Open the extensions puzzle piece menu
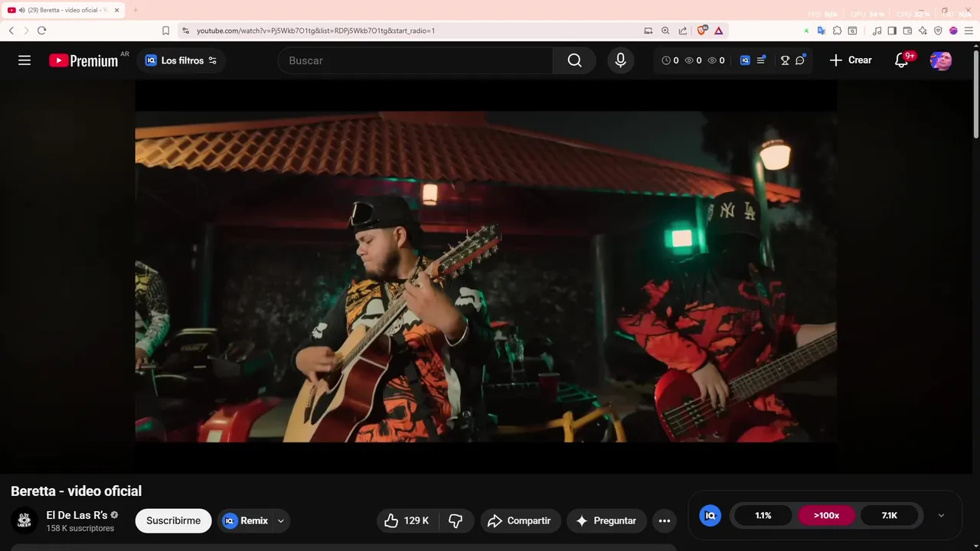 click(x=837, y=31)
